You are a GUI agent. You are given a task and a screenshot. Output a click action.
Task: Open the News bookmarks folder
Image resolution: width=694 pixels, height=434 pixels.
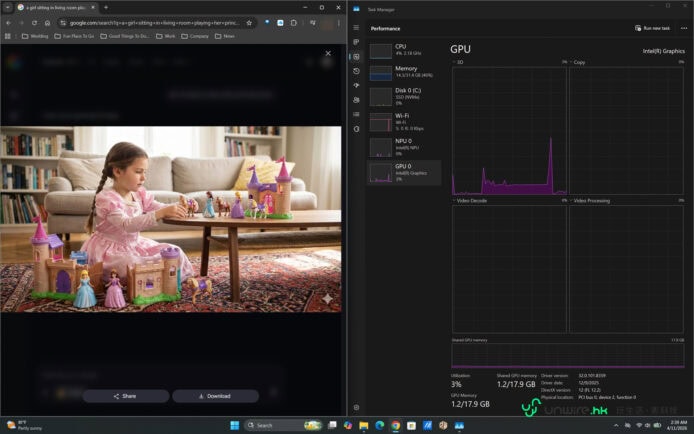point(224,36)
